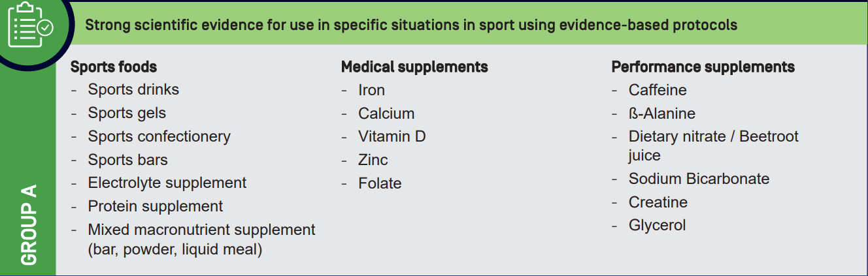Select the Sodium Bicarbonate item
Screen dimensions: 868x276
coord(699,179)
